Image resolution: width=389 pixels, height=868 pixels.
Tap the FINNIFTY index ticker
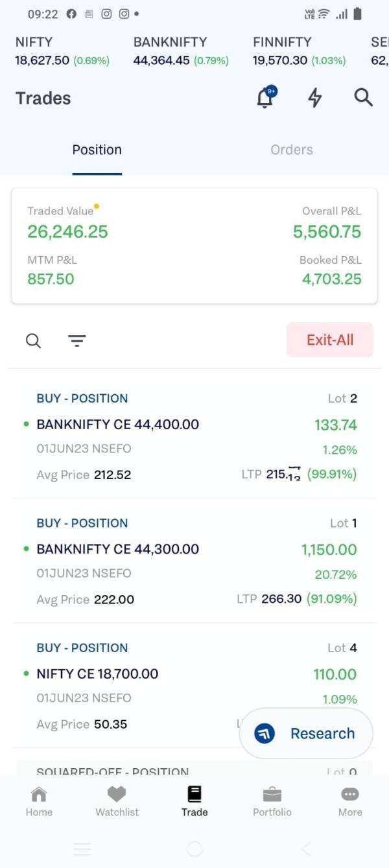pyautogui.click(x=299, y=51)
